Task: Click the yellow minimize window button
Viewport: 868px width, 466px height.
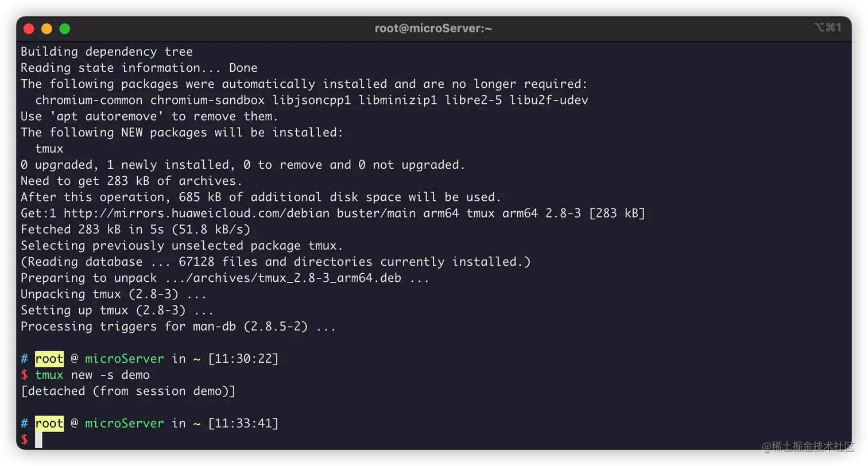Action: (47, 29)
